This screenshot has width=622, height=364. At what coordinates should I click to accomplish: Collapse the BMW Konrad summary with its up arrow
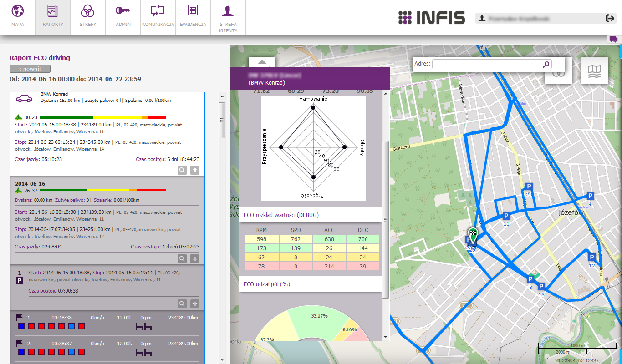coord(194,170)
